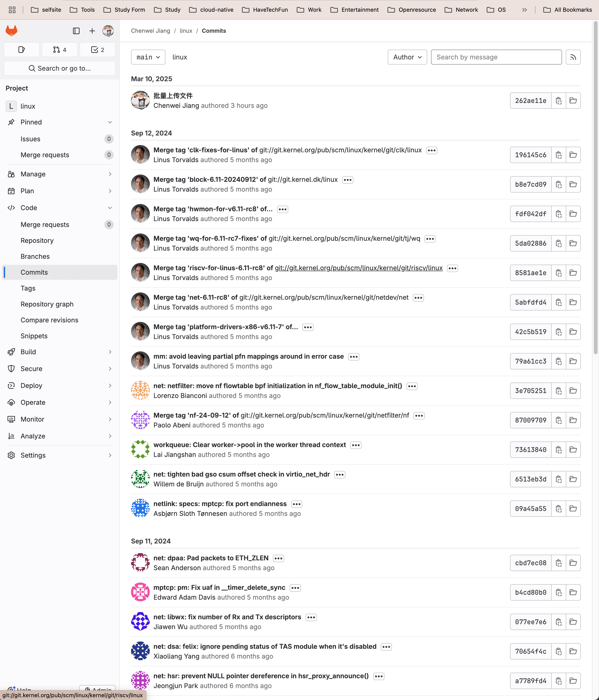599x700 pixels.
Task: Open Branches in sidebar
Action: (59, 256)
